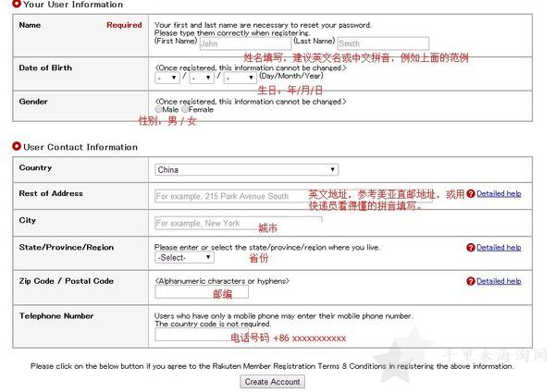Viewport: 555px width, 392px height.
Task: Click the help icon beside Rest of Address
Action: [471, 194]
